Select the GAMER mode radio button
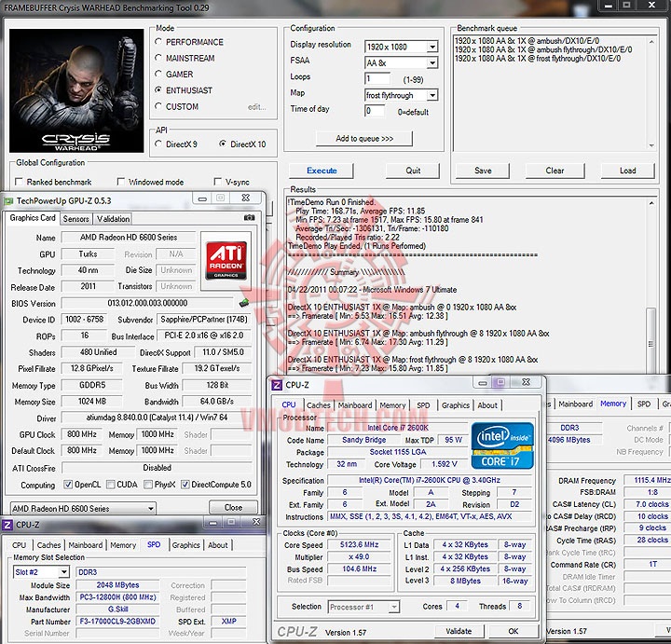The width and height of the screenshot is (671, 644). (158, 74)
